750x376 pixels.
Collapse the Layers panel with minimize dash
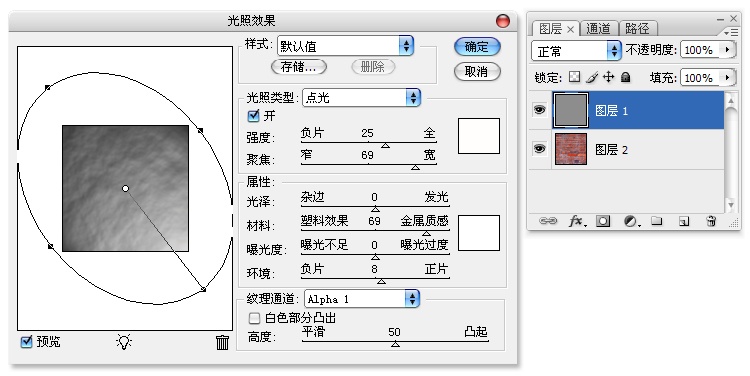coord(720,19)
